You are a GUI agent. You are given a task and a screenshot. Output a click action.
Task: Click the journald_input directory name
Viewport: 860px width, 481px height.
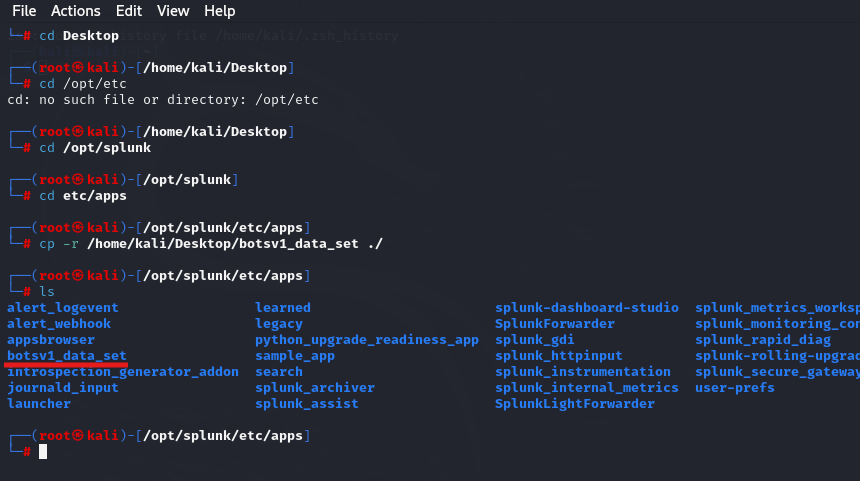[63, 388]
